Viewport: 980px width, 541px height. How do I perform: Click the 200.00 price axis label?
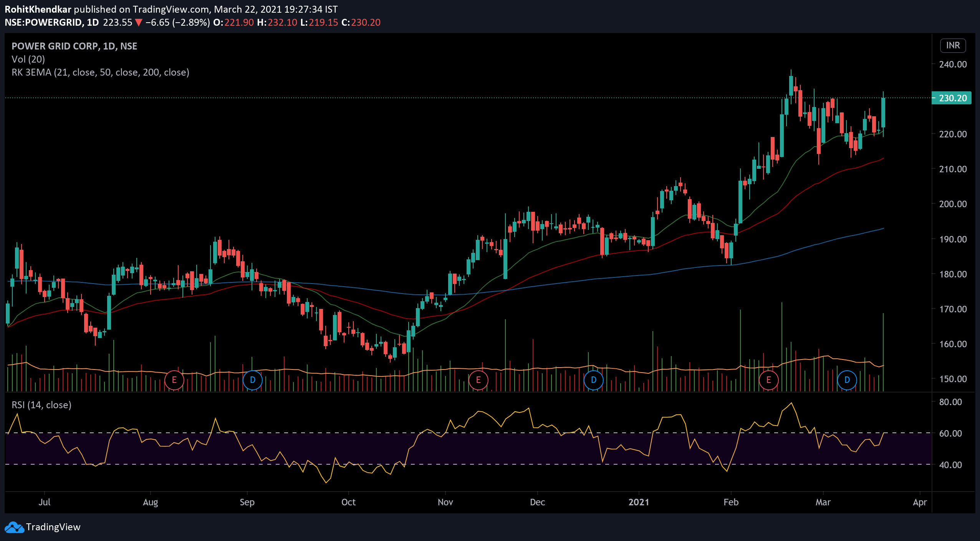(x=953, y=204)
